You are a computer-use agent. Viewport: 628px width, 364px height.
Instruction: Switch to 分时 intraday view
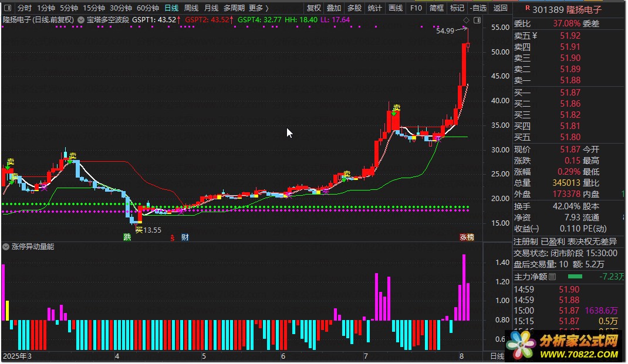coord(25,8)
